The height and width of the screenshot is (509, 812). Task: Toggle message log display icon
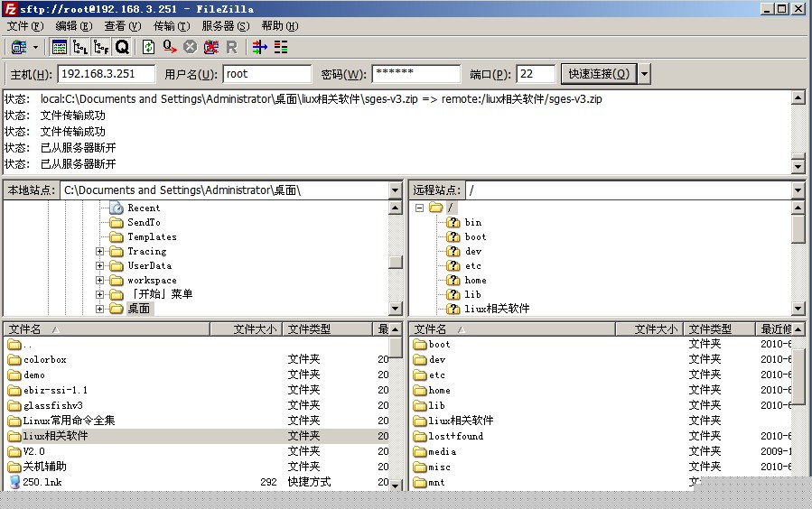60,48
